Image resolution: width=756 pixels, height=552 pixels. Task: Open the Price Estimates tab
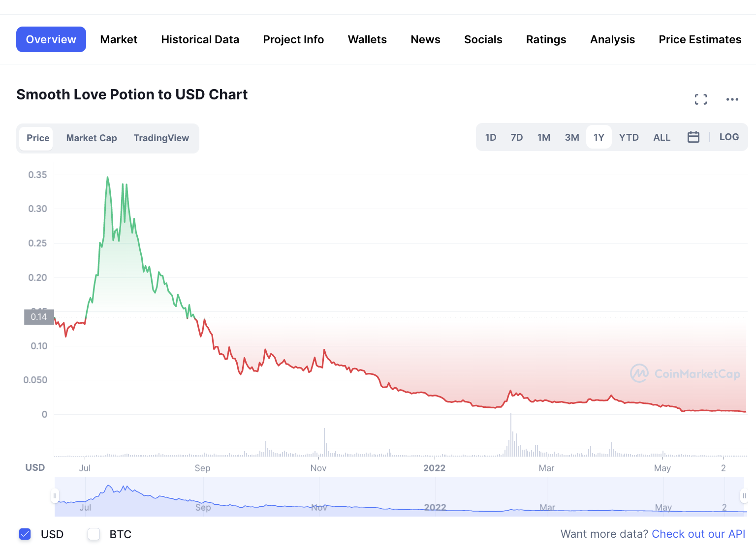(700, 39)
